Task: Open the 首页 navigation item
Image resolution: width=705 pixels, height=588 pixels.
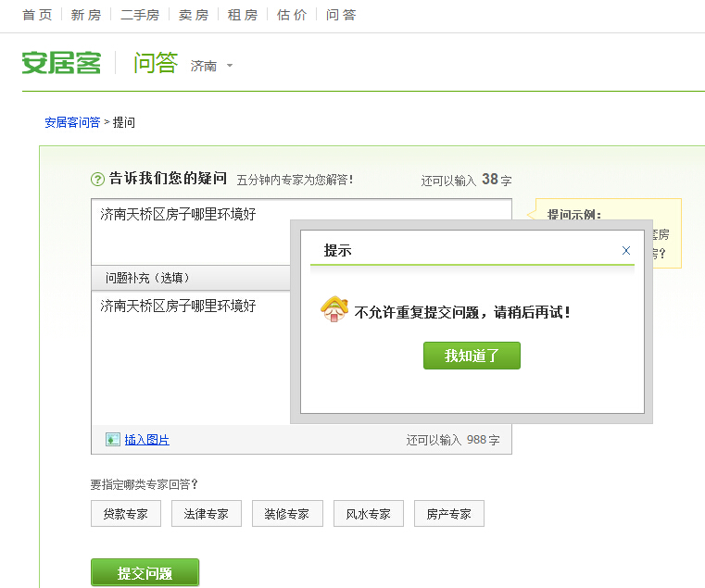Action: tap(37, 16)
